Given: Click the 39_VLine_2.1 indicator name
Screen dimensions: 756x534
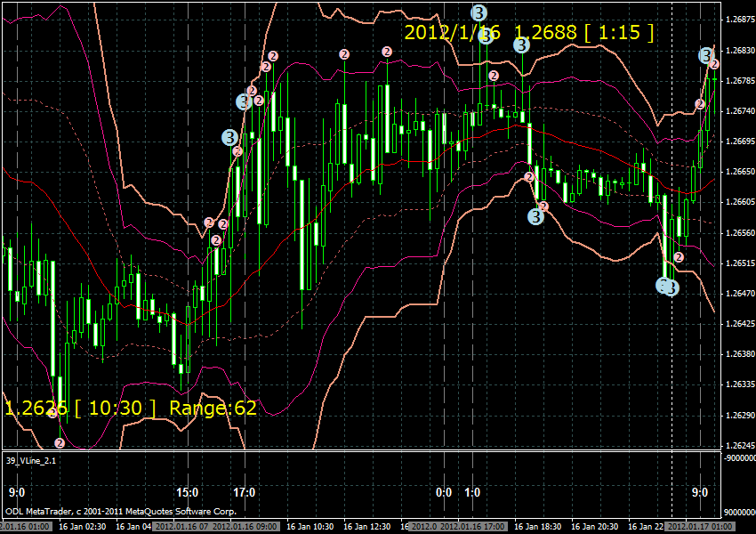Looking at the screenshot, I should coord(30,459).
